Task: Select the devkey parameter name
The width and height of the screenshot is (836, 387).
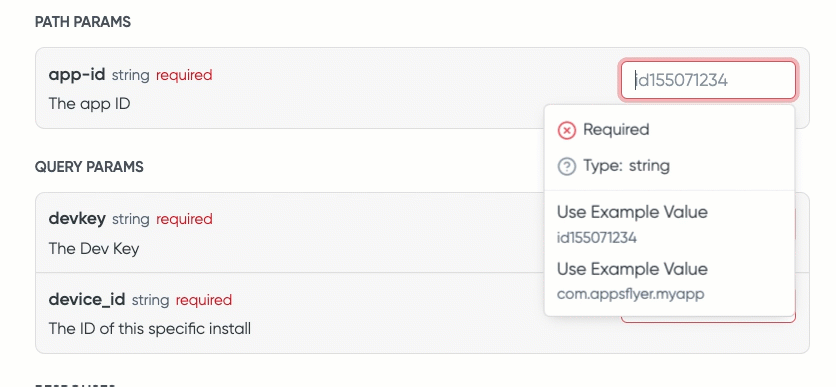Action: tap(77, 219)
